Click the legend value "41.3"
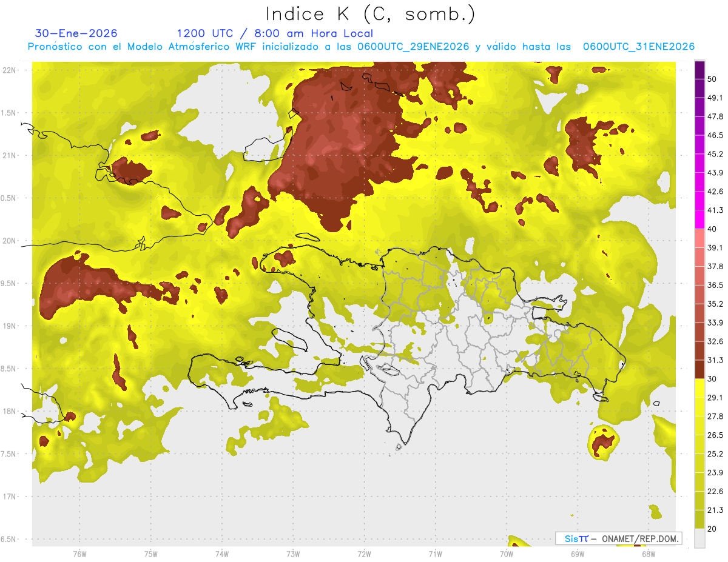The height and width of the screenshot is (562, 728). point(715,210)
